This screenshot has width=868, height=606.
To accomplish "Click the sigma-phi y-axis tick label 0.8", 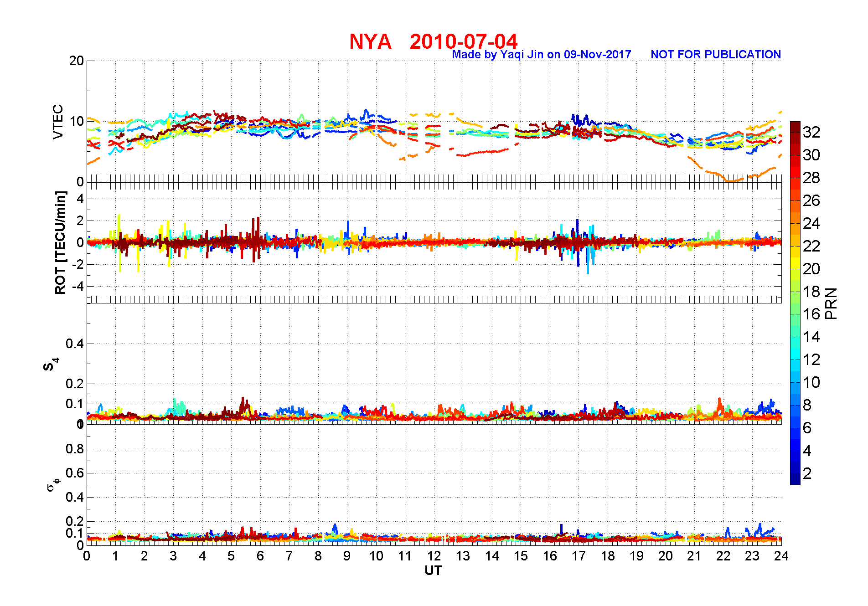I will point(75,449).
